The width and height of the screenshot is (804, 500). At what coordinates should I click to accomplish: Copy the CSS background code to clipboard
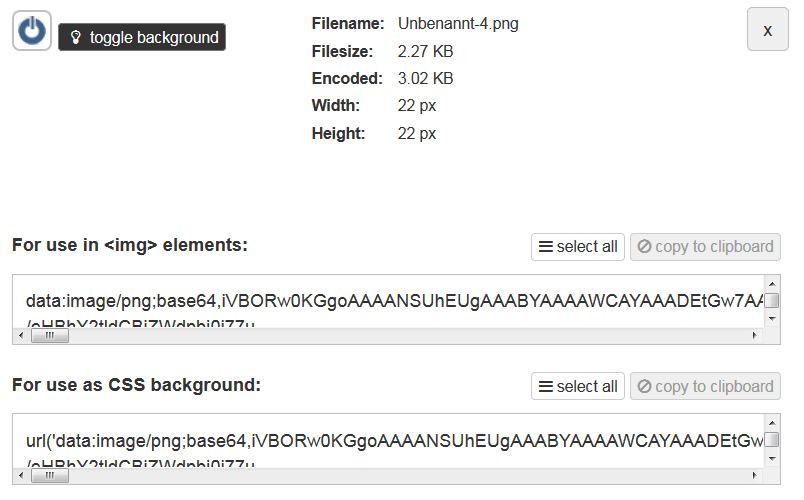pos(705,387)
